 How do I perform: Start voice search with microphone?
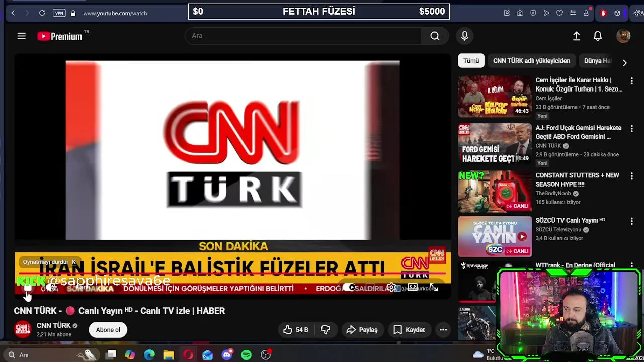coord(465,36)
